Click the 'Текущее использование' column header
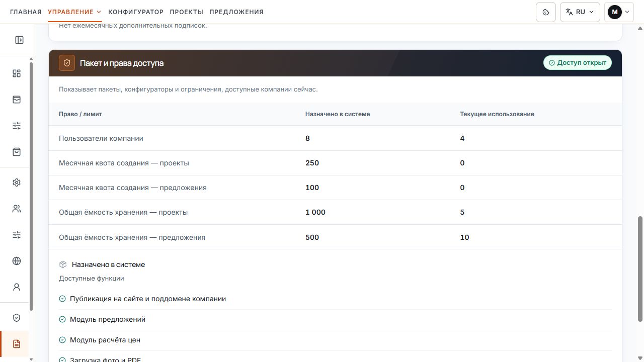The width and height of the screenshot is (644, 362). pos(497,114)
